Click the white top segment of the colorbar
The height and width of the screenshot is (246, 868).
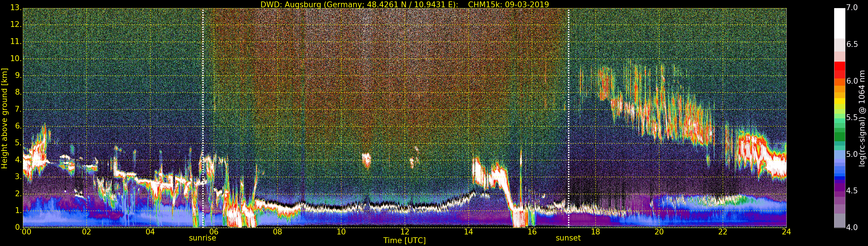tap(839, 23)
